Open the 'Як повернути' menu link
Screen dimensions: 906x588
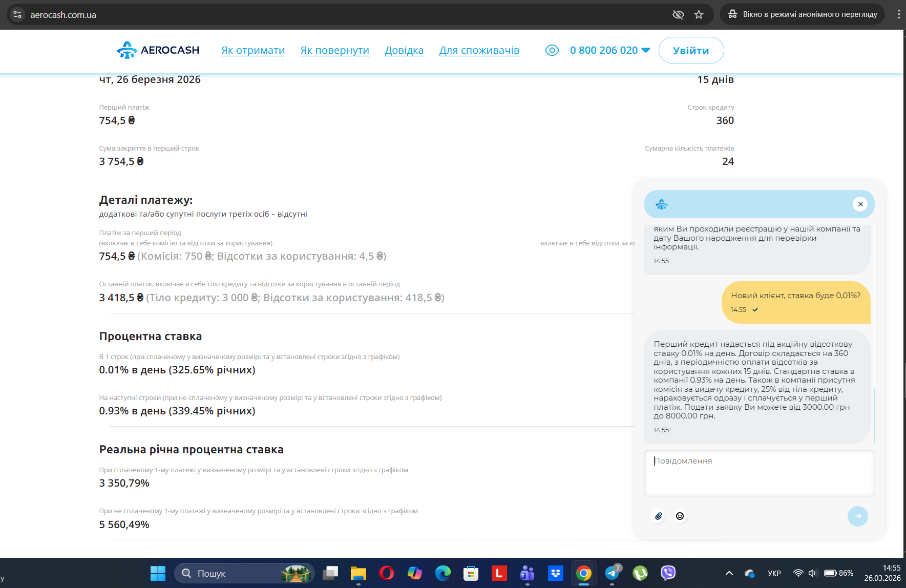[x=335, y=50]
